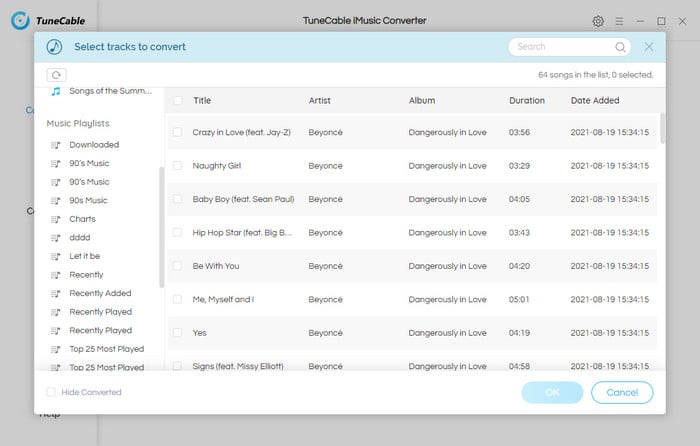Open the Recently playlist
700x446 pixels.
coord(86,275)
